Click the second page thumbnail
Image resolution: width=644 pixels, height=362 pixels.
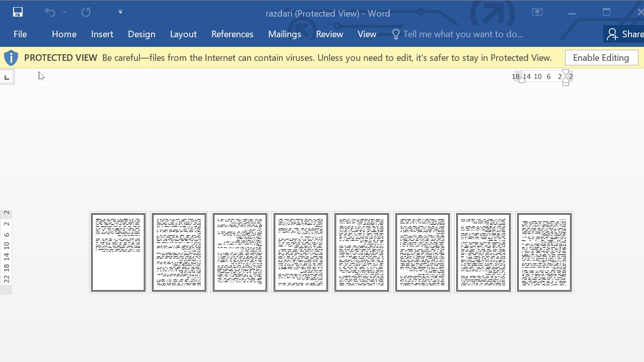(179, 252)
